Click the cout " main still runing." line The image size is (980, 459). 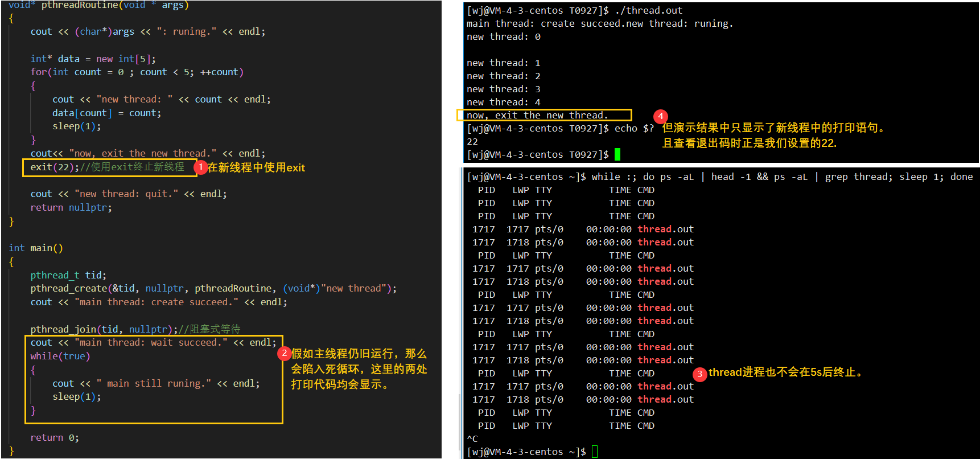pyautogui.click(x=156, y=383)
